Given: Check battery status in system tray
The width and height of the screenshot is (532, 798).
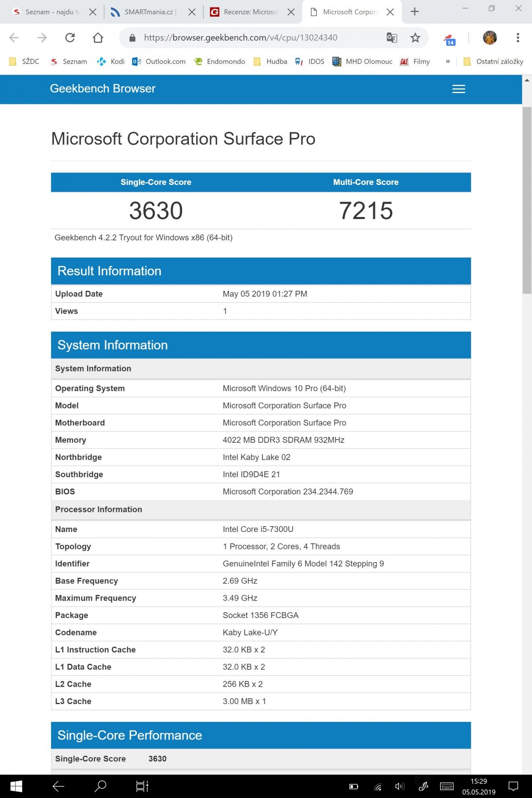Looking at the screenshot, I should pyautogui.click(x=354, y=786).
